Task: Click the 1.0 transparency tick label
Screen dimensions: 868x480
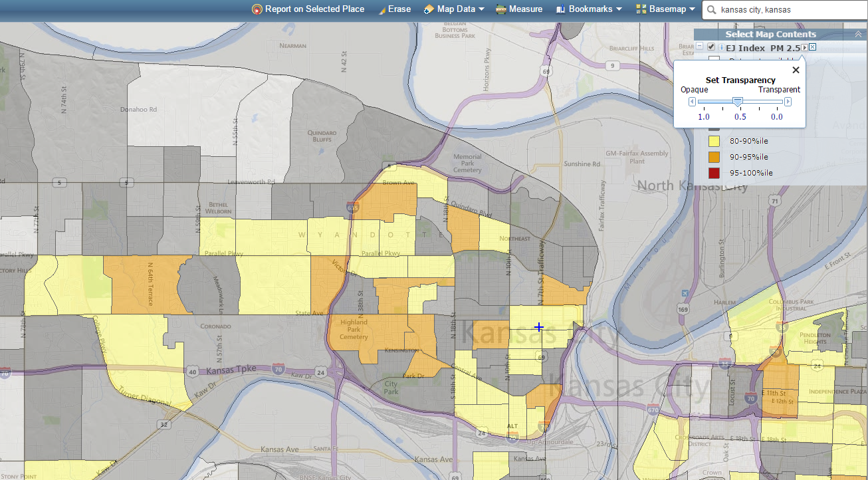Action: pyautogui.click(x=703, y=117)
